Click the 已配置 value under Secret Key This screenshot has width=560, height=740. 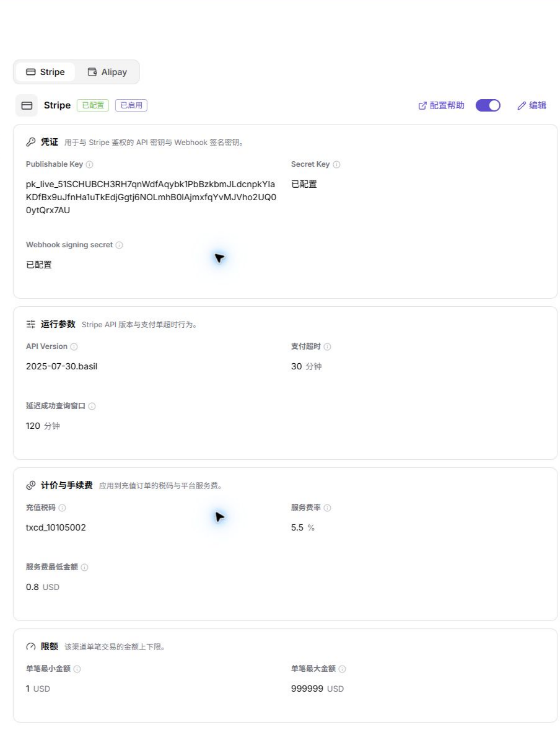304,185
